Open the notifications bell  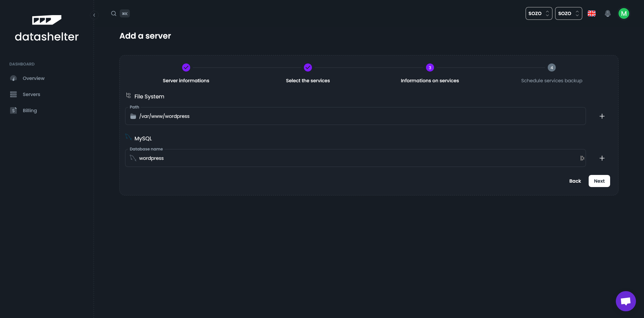point(607,13)
